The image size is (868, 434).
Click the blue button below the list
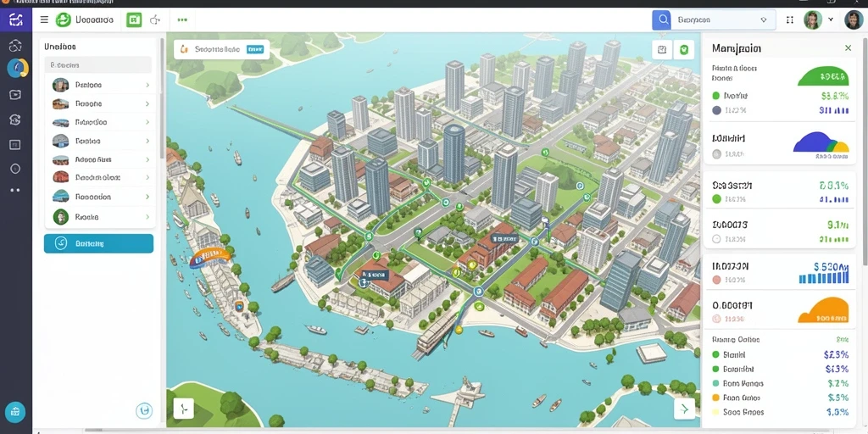pos(98,243)
